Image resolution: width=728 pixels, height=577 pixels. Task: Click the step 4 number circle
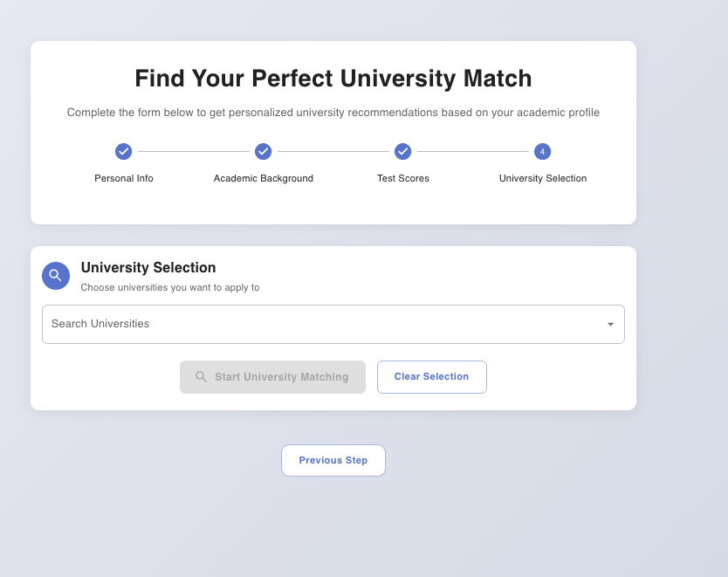coord(543,152)
